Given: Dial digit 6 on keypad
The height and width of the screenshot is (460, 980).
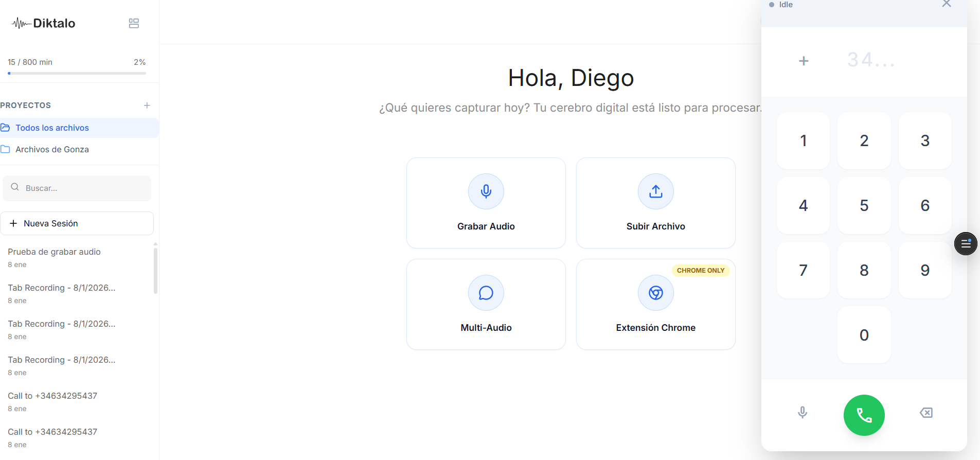Looking at the screenshot, I should (x=925, y=205).
